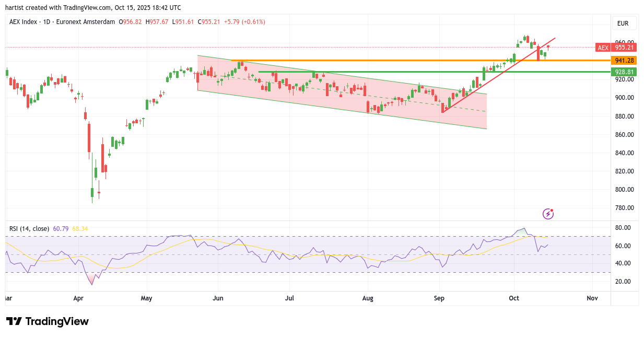Click the TradingView wordmark text
Viewport: 644px width, 337px height.
tap(57, 321)
